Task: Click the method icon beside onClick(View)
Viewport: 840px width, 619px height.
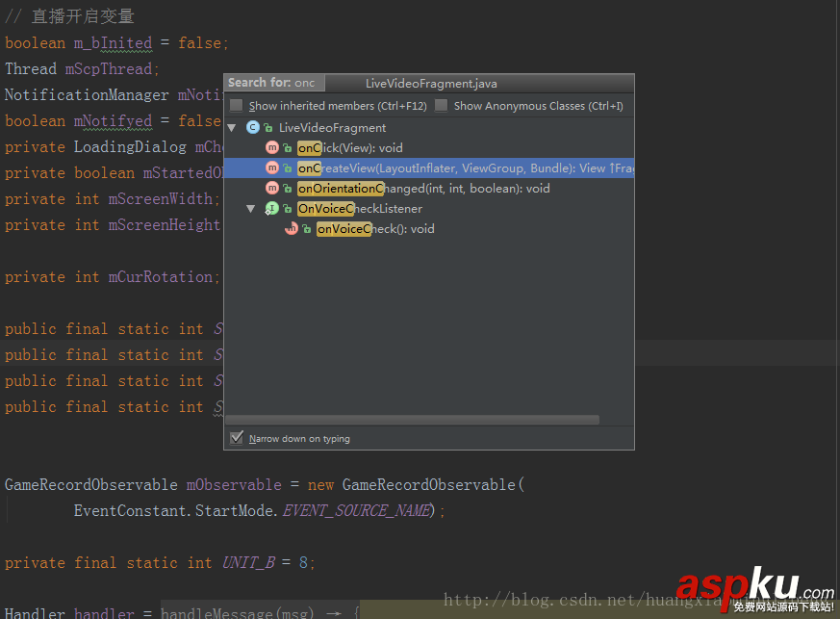Action: coord(271,147)
